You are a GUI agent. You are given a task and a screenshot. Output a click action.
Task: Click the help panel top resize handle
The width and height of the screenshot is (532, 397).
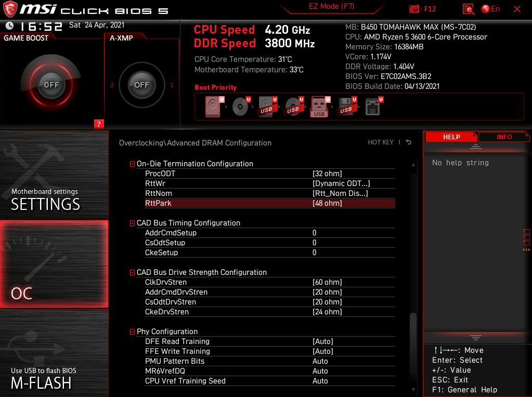pyautogui.click(x=475, y=147)
